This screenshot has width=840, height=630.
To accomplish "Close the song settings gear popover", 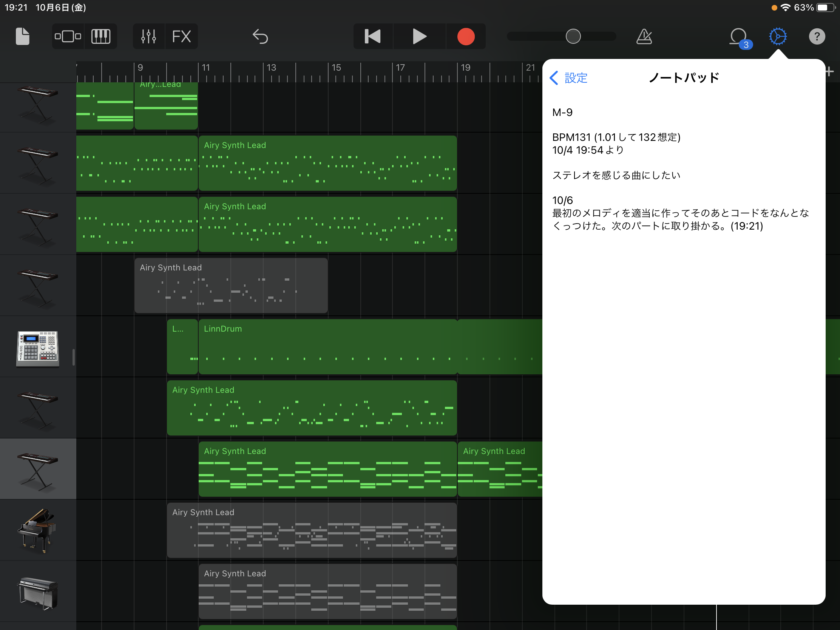I will 778,37.
